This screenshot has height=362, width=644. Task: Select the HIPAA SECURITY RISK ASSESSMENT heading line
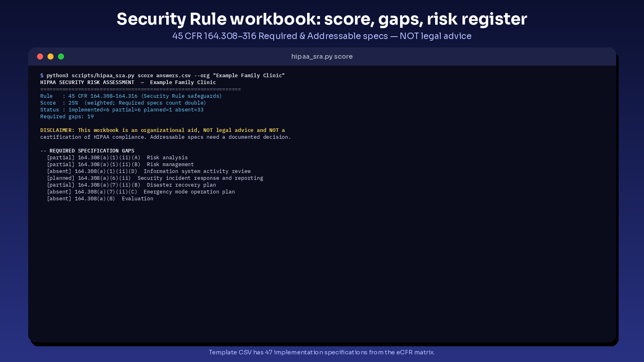coord(128,82)
